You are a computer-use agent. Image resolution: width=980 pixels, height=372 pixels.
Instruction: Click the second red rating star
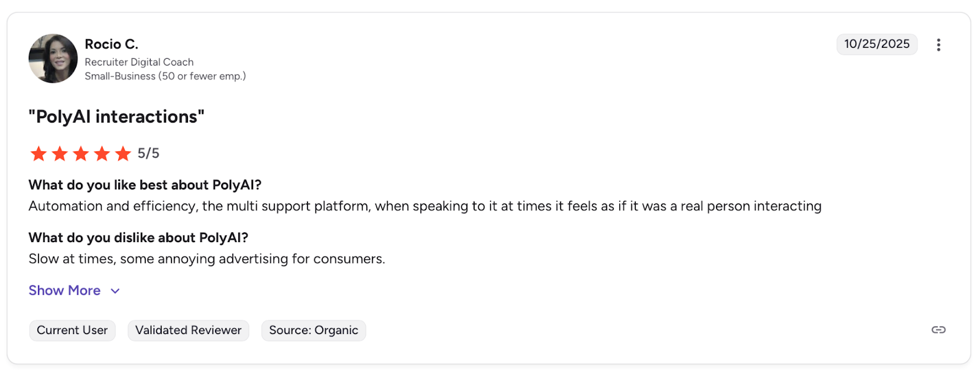[59, 154]
